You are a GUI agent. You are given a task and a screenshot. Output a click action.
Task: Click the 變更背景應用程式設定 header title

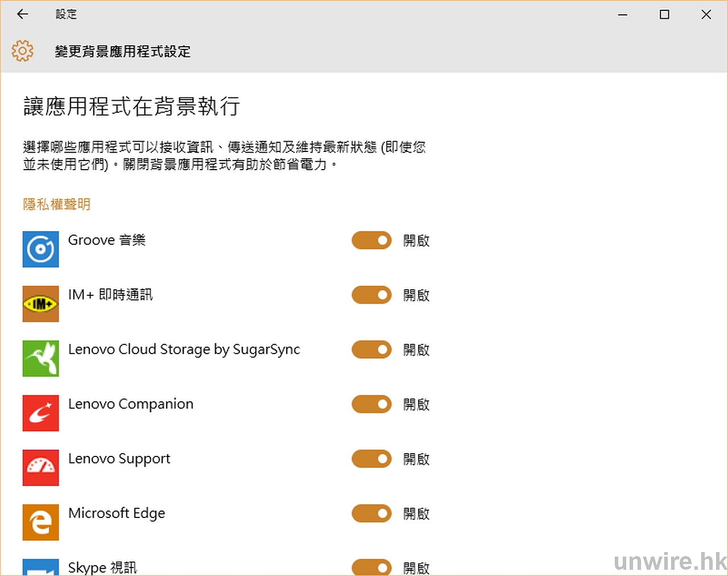point(123,52)
